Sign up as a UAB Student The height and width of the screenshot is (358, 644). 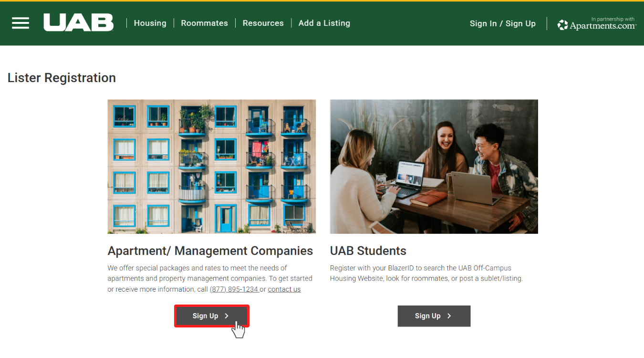click(434, 316)
